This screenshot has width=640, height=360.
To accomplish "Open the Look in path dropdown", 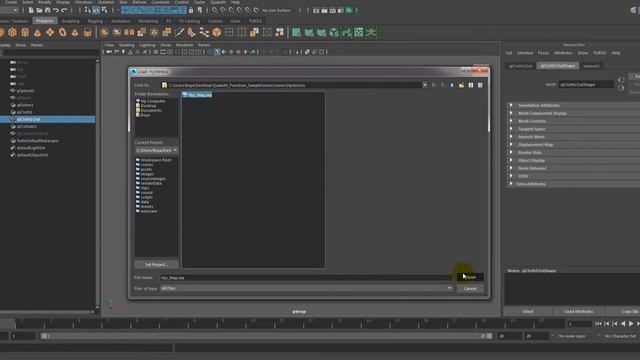I will click(x=424, y=85).
